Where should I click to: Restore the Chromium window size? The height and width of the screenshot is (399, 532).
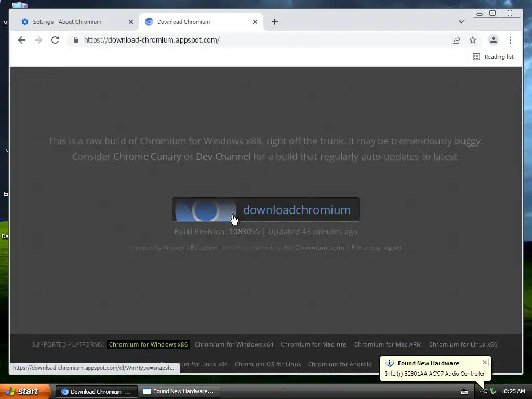pyautogui.click(x=493, y=13)
